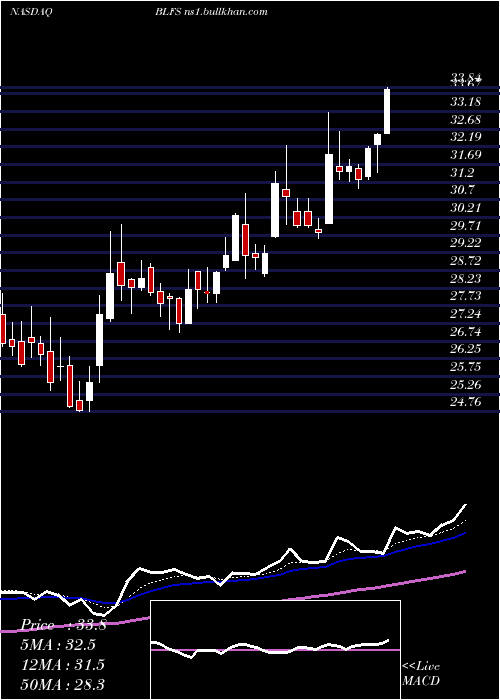Click the 27.73 price axis label
The image size is (500, 700).
coord(466,296)
